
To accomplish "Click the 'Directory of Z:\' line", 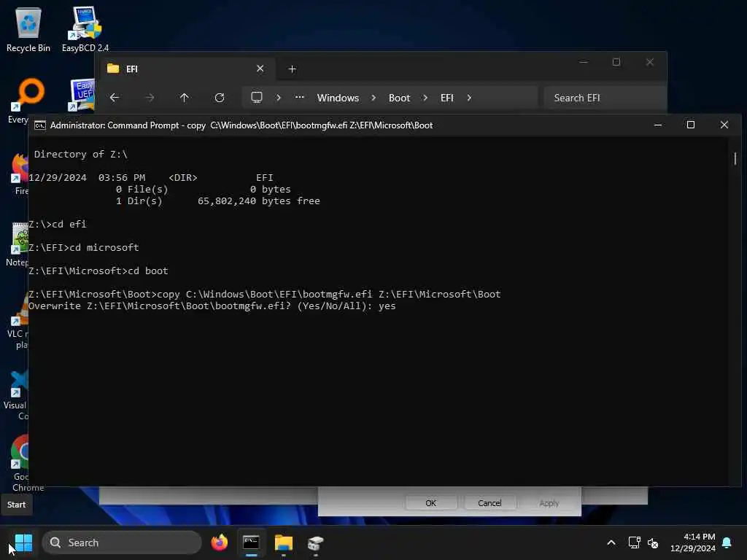I will 80,155.
